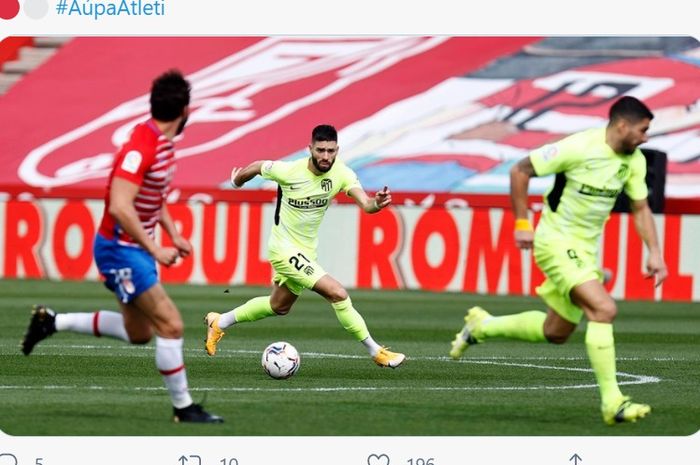
Task: Open the like count showing 196
Action: point(420,461)
